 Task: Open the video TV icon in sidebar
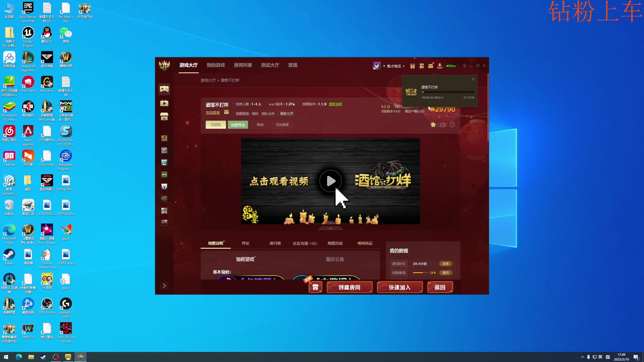click(164, 103)
